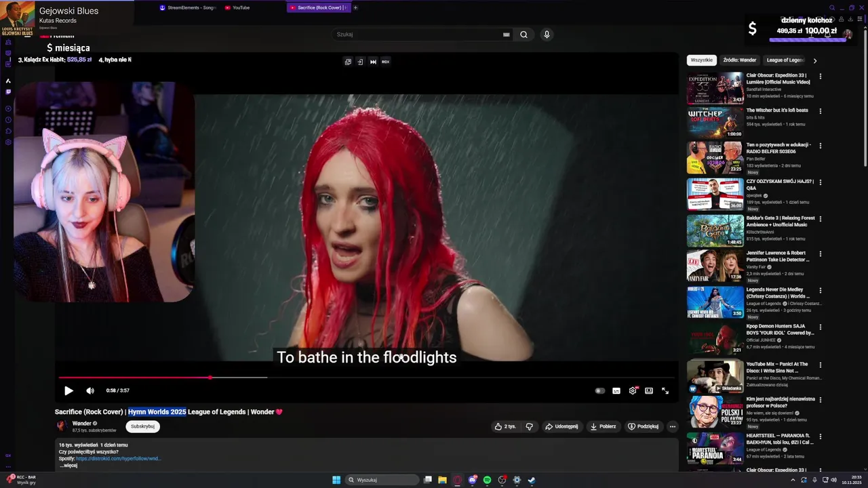The image size is (868, 488).
Task: Play the paused YouTube video
Action: pos(68,390)
